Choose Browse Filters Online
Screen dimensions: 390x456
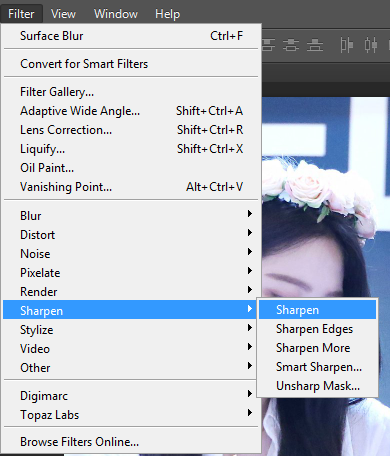point(131,442)
